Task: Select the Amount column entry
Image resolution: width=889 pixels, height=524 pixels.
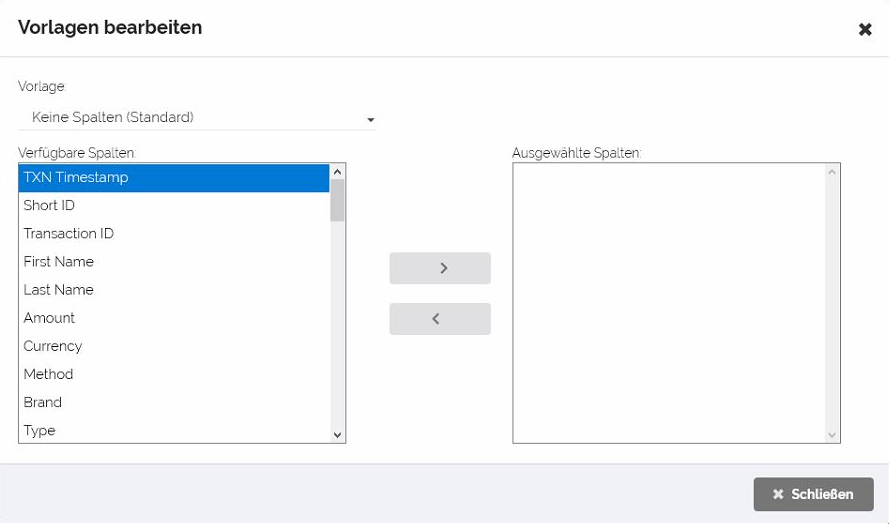Action: [174, 318]
